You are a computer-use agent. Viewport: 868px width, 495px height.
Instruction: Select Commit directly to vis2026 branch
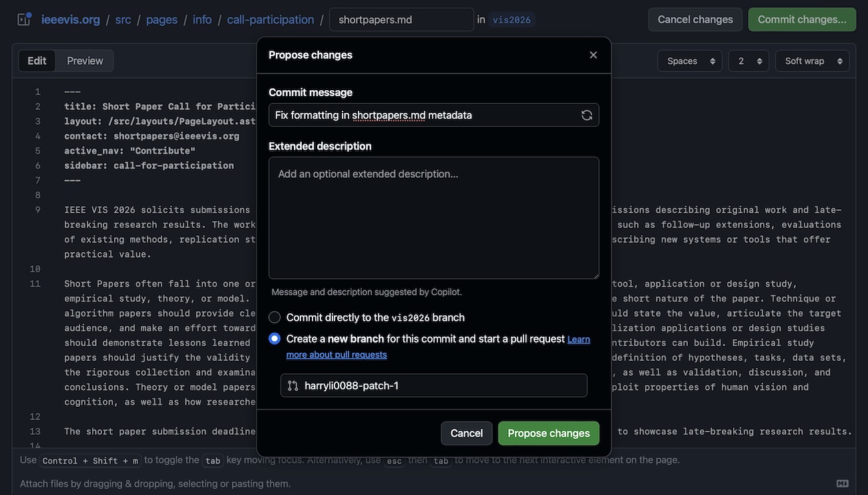click(x=274, y=317)
